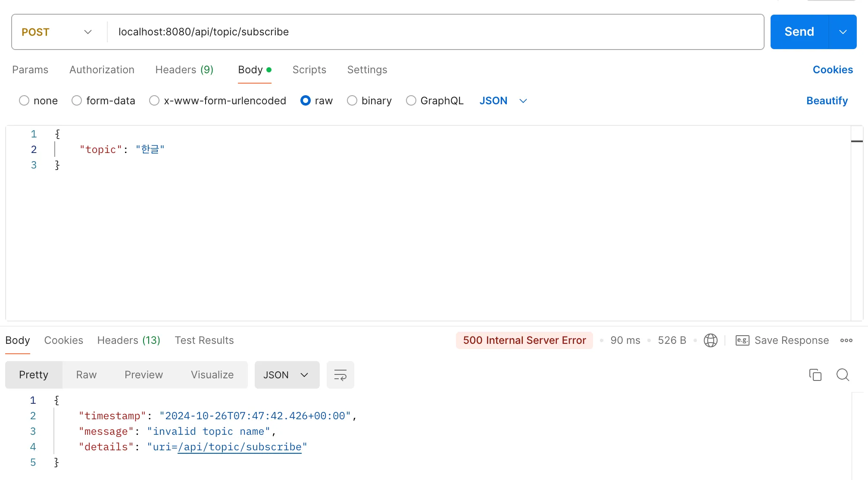This screenshot has width=868, height=480.
Task: Click the wrap lines icon in response
Action: point(340,375)
